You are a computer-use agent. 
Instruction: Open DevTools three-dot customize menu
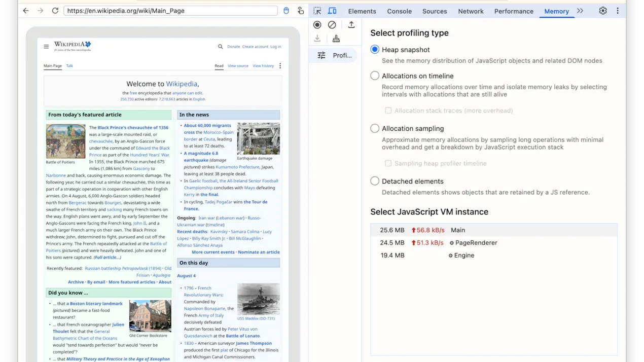pos(618,11)
